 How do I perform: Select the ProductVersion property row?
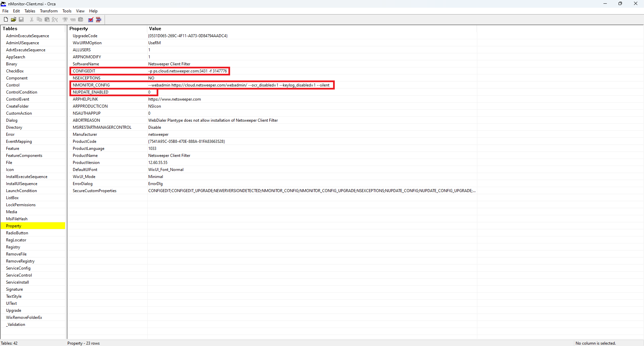[x=86, y=163]
